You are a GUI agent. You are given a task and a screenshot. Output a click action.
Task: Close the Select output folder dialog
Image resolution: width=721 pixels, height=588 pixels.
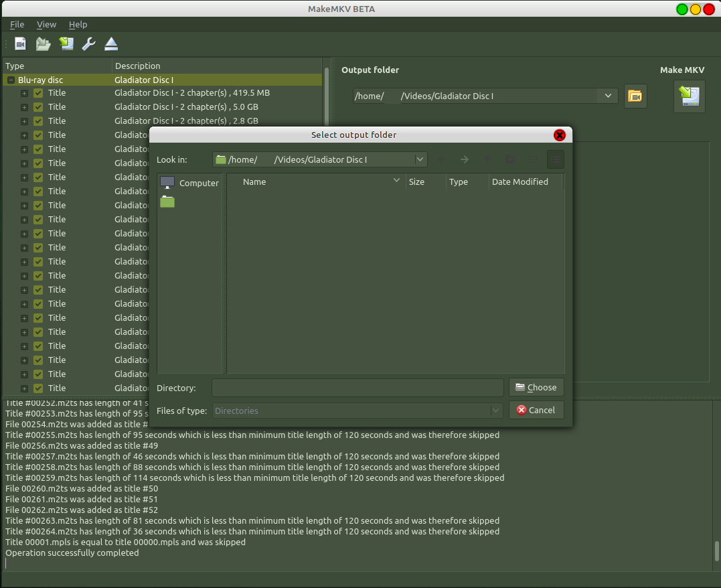tap(559, 135)
